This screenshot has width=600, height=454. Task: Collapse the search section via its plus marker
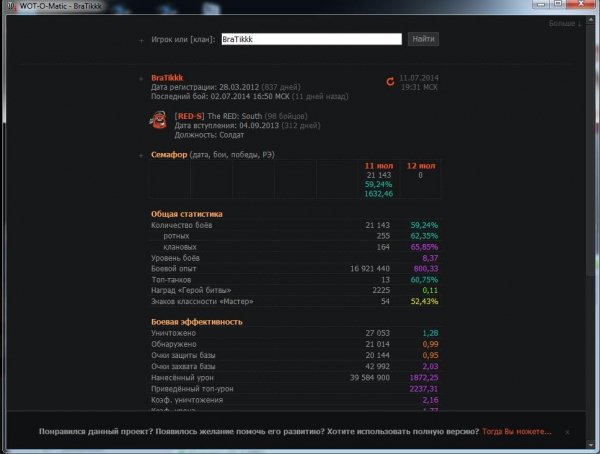pos(141,40)
